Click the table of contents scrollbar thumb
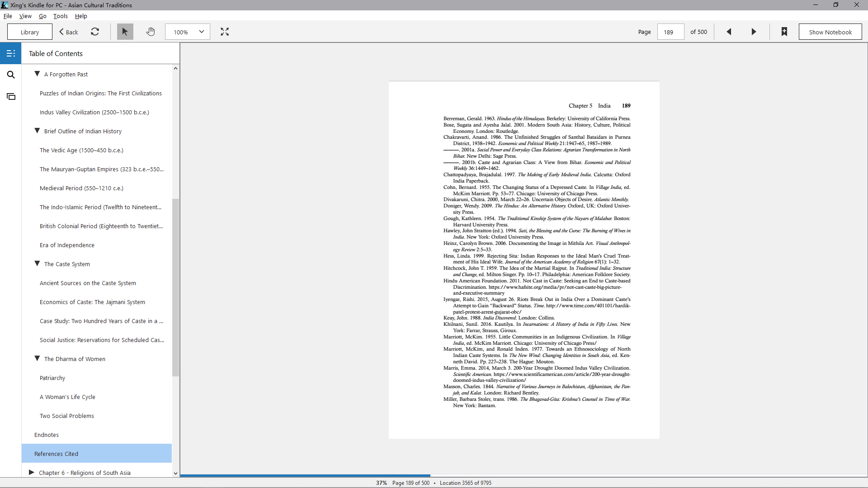Viewport: 868px width, 488px height. (175, 287)
